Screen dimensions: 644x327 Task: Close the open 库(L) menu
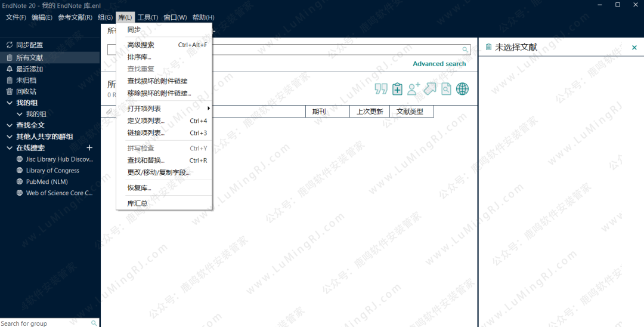[125, 17]
